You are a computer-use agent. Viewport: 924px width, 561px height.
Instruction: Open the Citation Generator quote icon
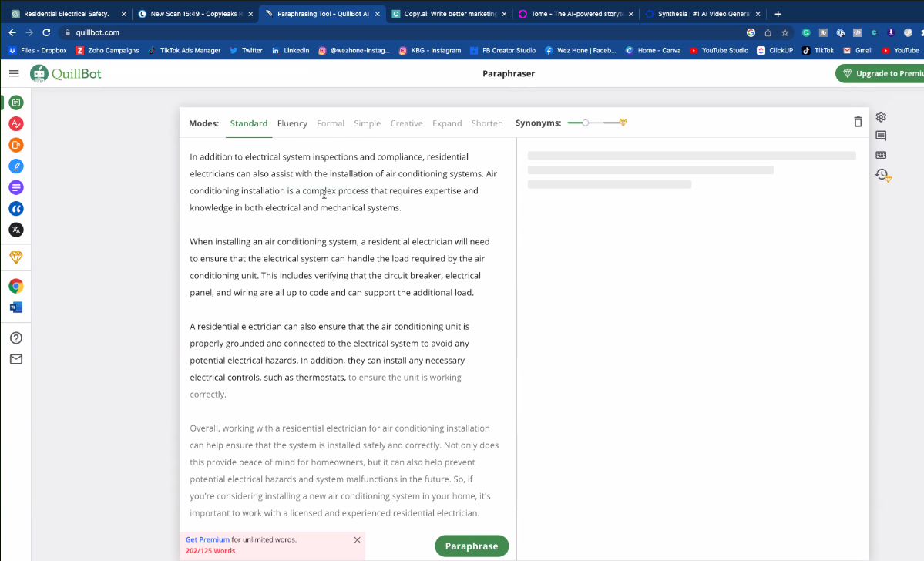(15, 209)
